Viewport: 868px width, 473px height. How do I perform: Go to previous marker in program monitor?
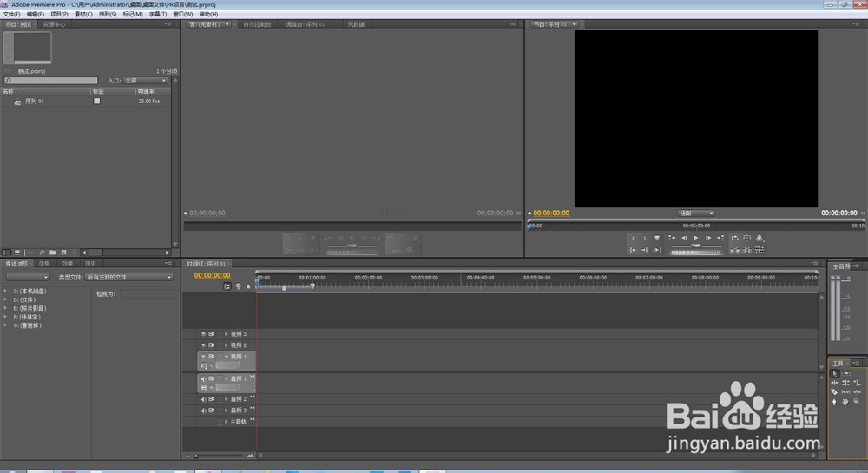tap(672, 238)
